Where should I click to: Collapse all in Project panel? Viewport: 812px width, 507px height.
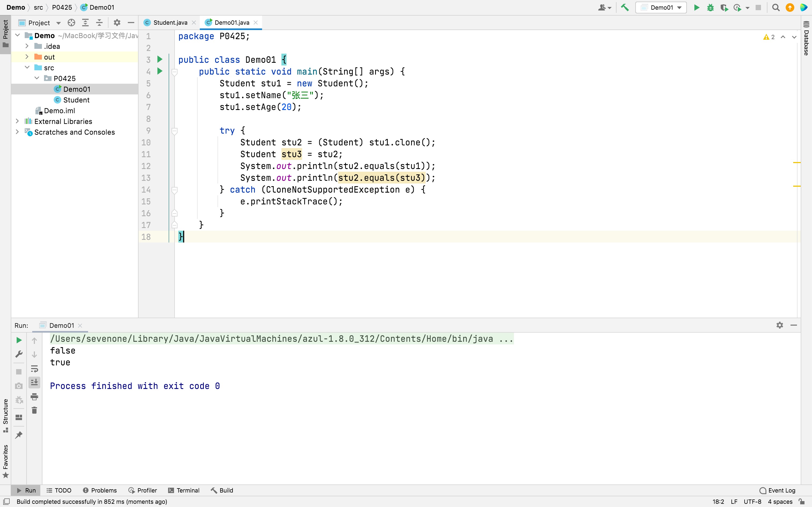click(x=99, y=23)
